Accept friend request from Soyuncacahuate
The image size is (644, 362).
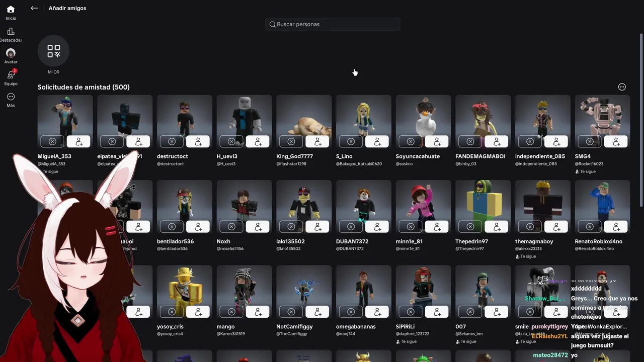pyautogui.click(x=437, y=142)
